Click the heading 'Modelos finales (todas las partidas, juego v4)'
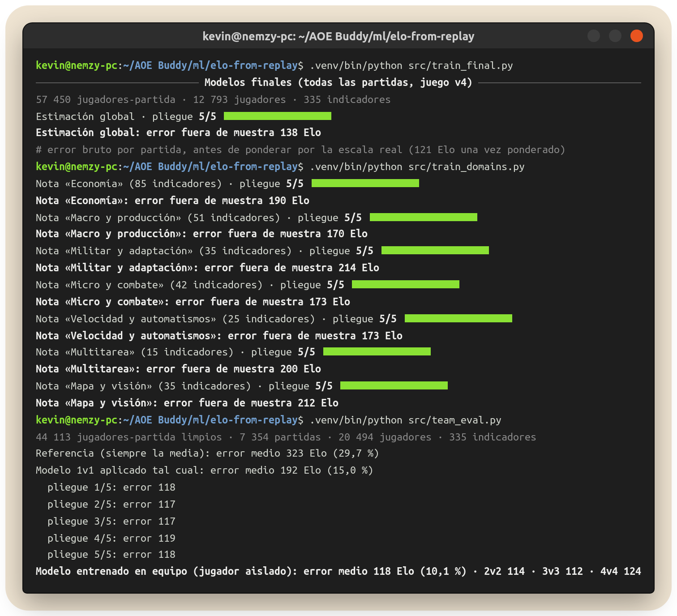Image resolution: width=677 pixels, height=616 pixels. [x=338, y=82]
